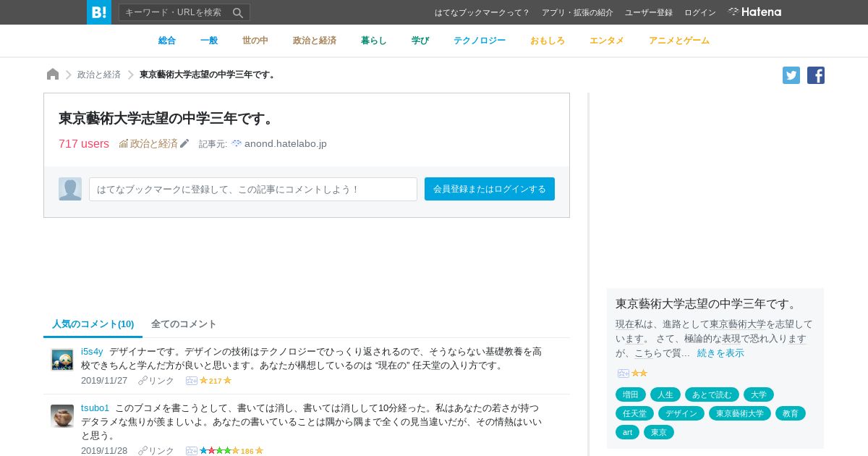This screenshot has height=456, width=868.
Task: Select the 一般 category tab
Action: (x=209, y=41)
